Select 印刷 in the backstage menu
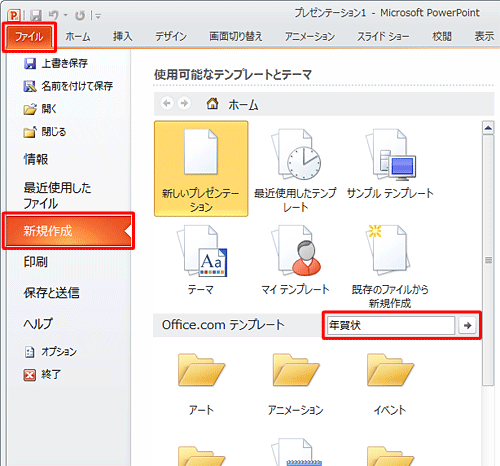The width and height of the screenshot is (500, 466). [35, 262]
